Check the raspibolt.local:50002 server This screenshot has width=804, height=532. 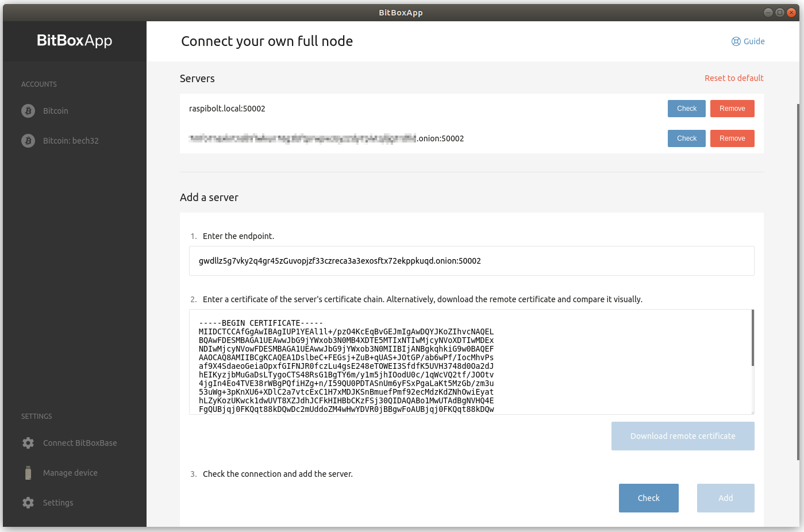click(687, 109)
